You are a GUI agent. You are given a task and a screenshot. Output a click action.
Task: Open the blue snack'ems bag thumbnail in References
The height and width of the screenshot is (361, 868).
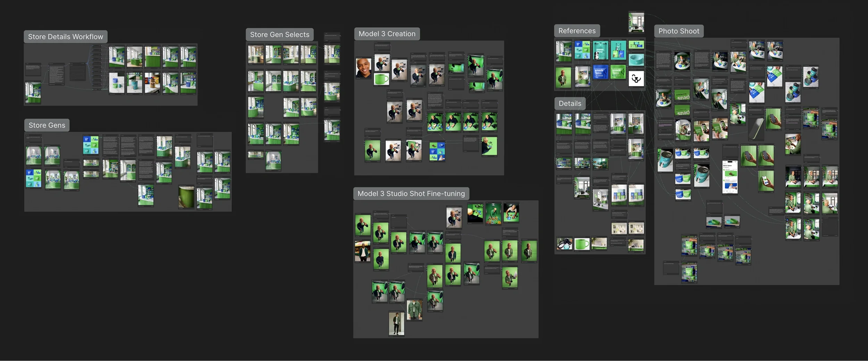point(600,72)
